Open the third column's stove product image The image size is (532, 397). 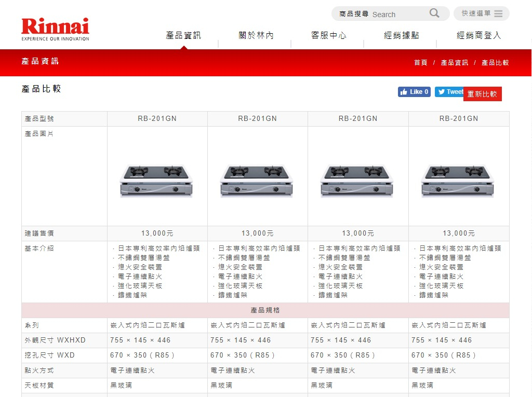click(x=357, y=181)
